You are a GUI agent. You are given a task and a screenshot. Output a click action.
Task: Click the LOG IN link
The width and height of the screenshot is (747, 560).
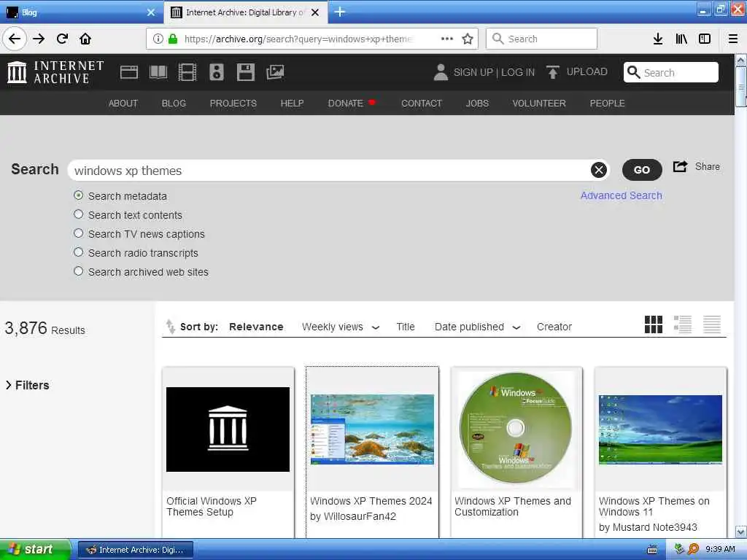point(518,72)
